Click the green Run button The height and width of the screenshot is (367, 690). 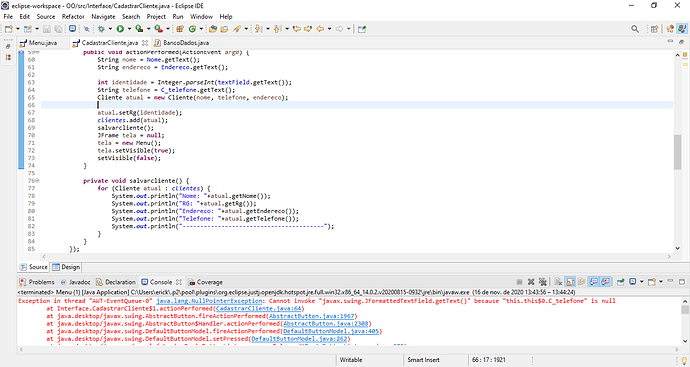pyautogui.click(x=120, y=29)
